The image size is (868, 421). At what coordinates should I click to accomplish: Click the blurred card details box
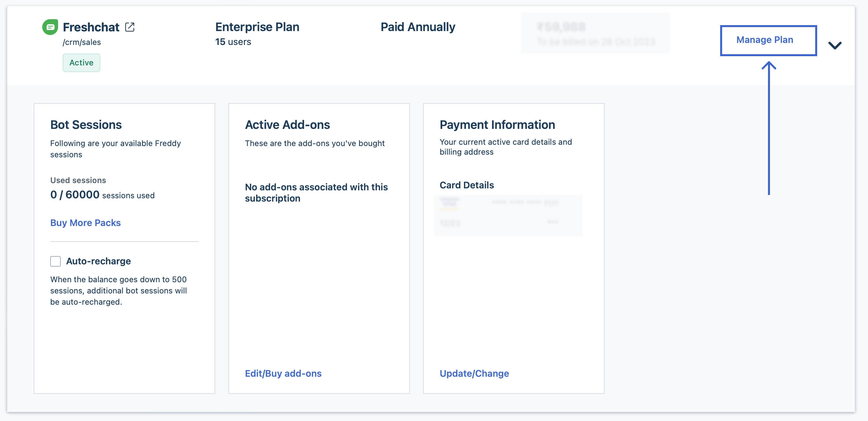[509, 215]
